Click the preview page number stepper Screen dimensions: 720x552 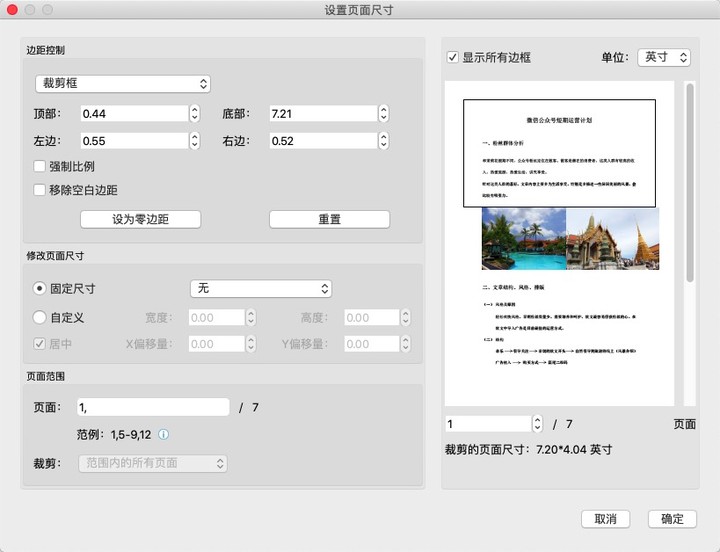[537, 424]
